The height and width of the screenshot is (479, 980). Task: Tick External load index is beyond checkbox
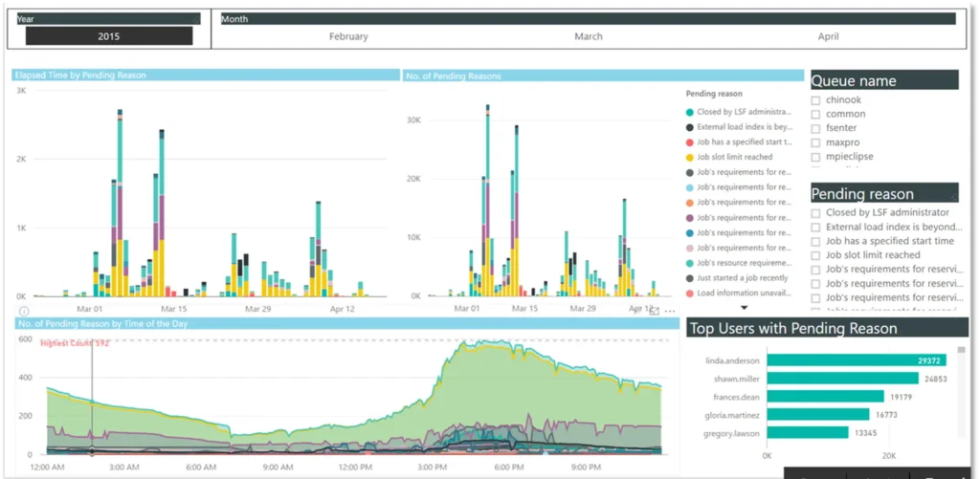pos(815,228)
